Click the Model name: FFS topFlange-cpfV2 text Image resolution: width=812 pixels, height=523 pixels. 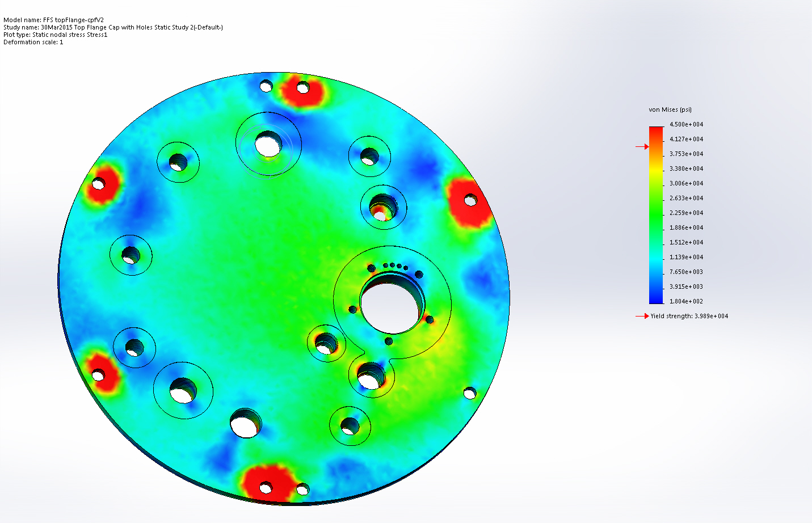(x=54, y=20)
